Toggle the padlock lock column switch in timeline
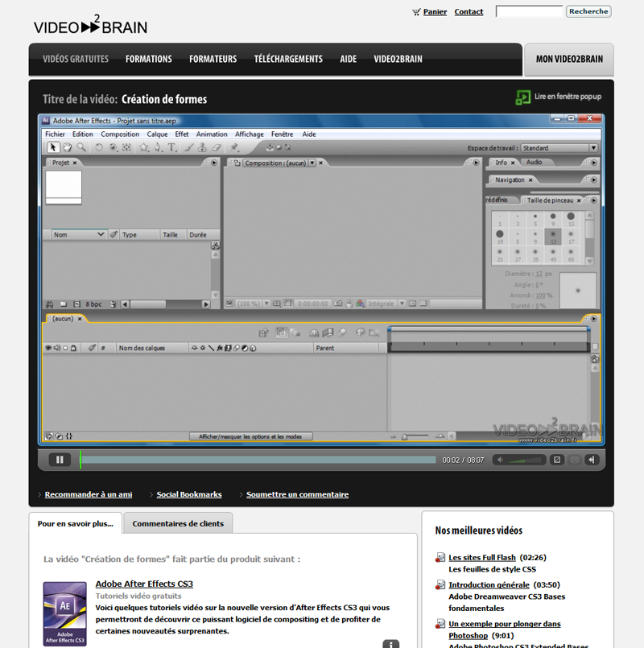The width and height of the screenshot is (644, 648). pos(73,348)
